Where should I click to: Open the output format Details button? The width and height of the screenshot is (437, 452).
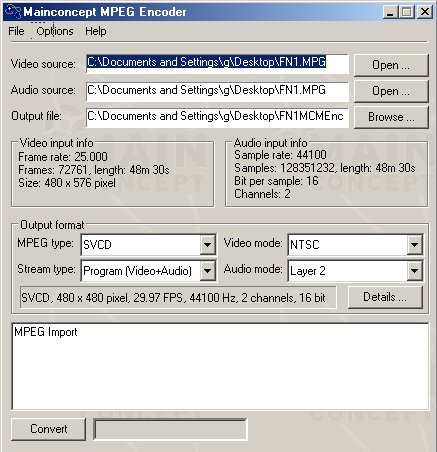pyautogui.click(x=385, y=297)
